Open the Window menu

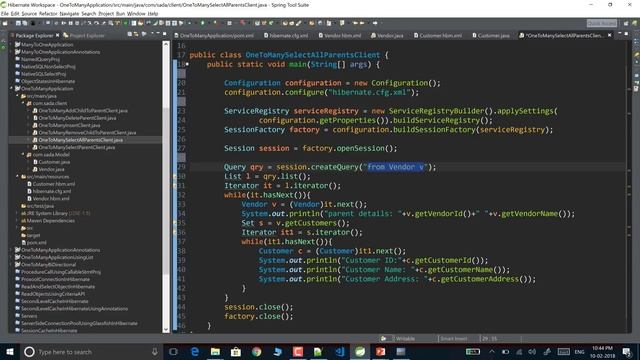136,13
